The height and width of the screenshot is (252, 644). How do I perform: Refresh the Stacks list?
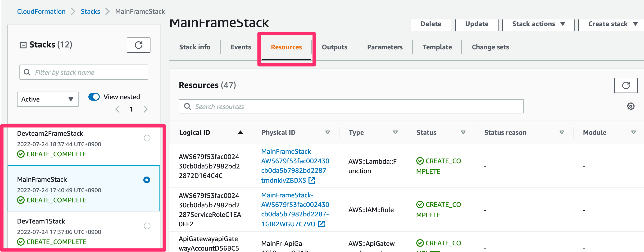click(x=139, y=45)
